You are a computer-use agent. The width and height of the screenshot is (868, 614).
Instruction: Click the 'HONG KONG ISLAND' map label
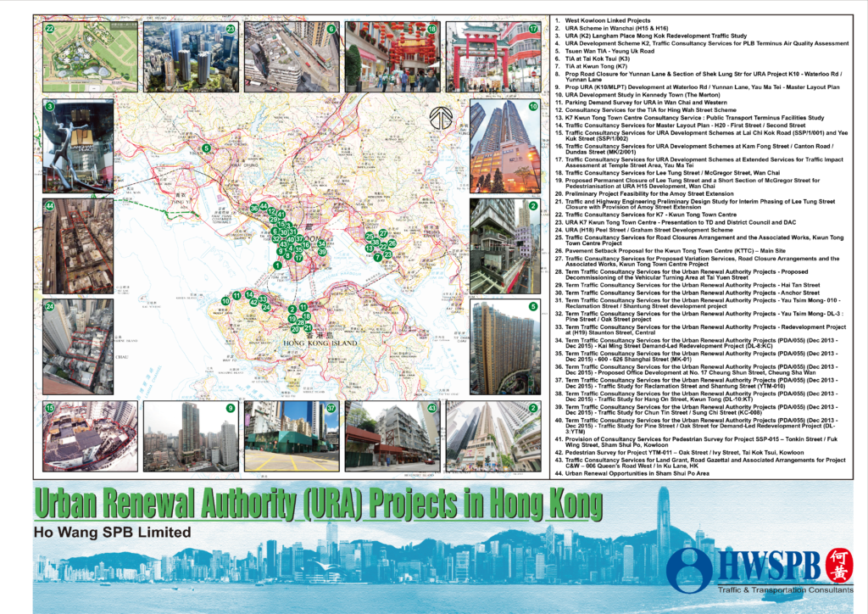(320, 343)
